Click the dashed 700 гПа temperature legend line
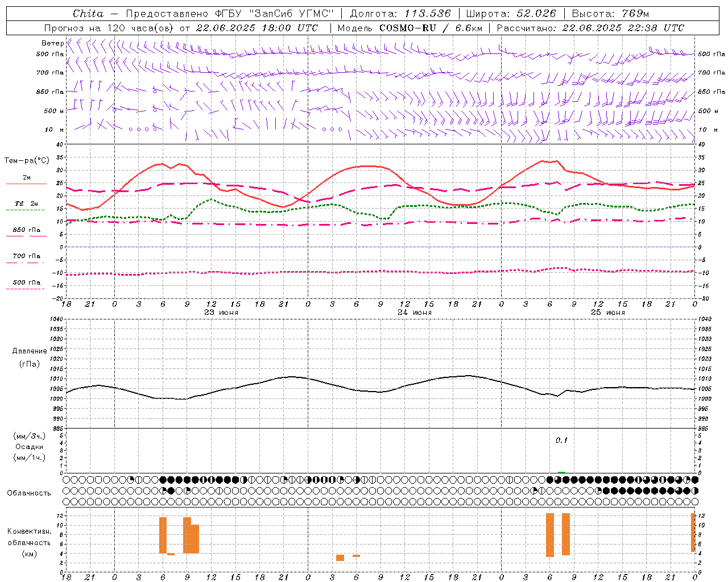The image size is (728, 582). click(x=25, y=263)
